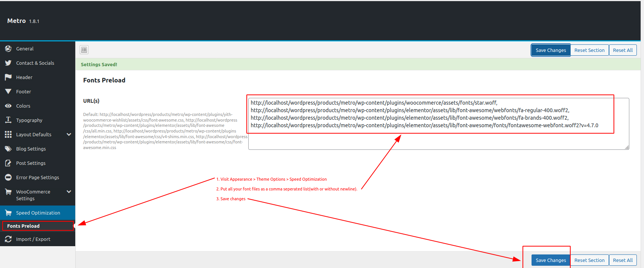
Task: Click the Metro theme title
Action: coord(17,21)
